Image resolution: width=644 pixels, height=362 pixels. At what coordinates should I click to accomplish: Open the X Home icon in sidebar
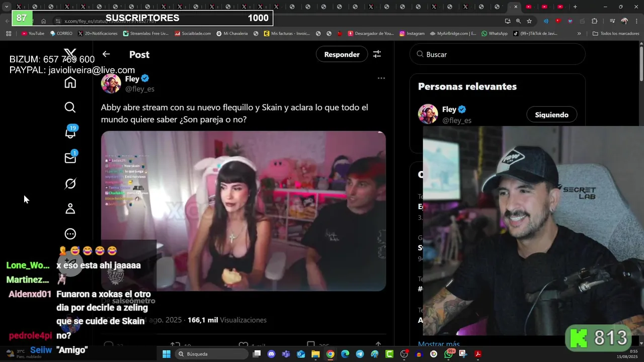tap(70, 82)
